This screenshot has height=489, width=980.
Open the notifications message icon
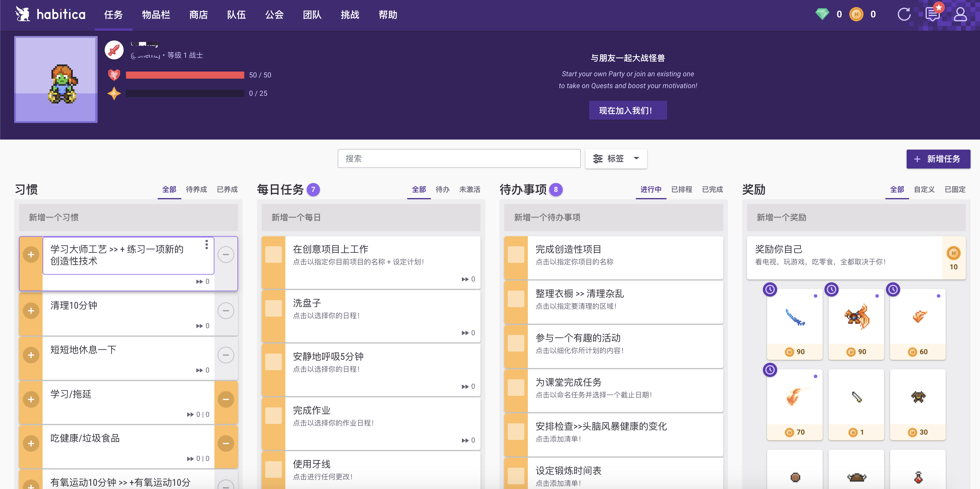click(x=932, y=14)
